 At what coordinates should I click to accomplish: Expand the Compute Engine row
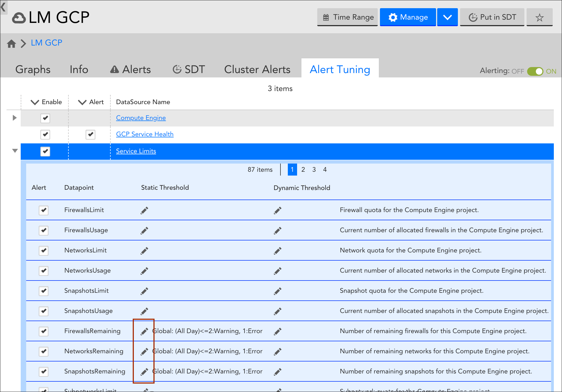tap(15, 118)
